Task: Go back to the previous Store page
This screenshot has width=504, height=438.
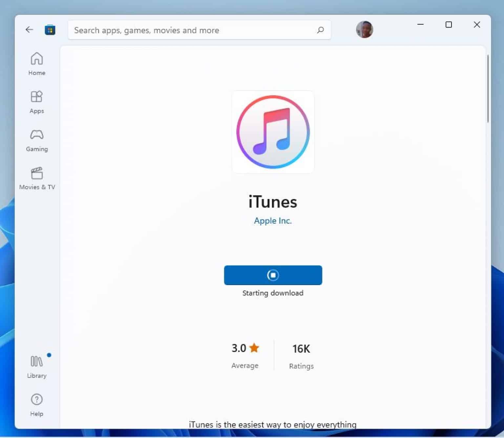Action: [x=29, y=30]
